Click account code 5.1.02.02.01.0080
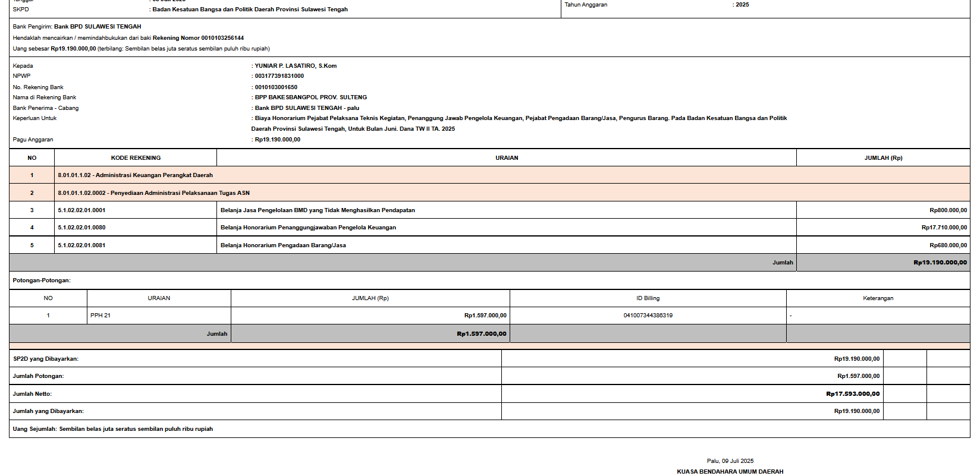The image size is (980, 476). click(x=81, y=228)
